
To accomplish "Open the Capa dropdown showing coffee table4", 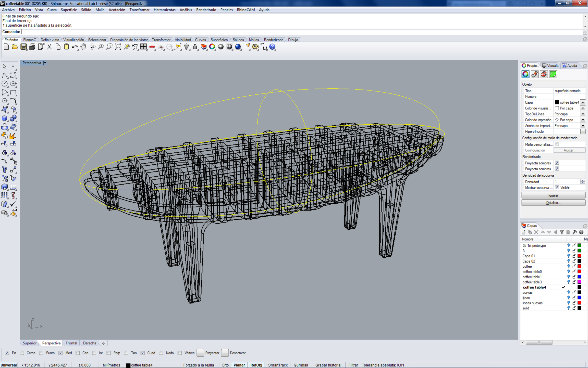I will [583, 102].
